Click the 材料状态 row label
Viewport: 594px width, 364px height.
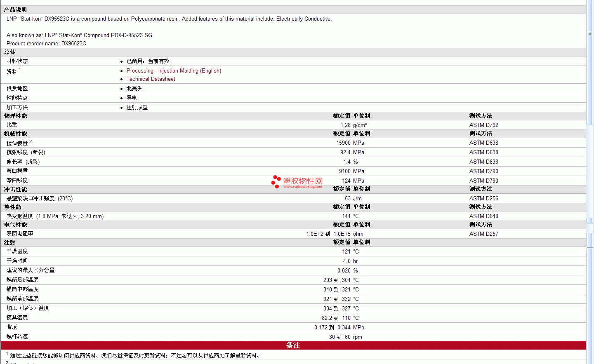coord(17,61)
